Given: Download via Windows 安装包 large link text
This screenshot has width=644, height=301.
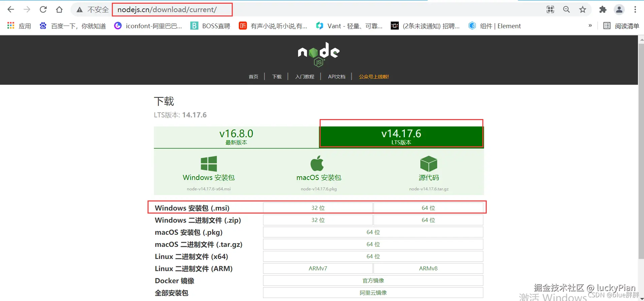Looking at the screenshot, I should tap(209, 178).
